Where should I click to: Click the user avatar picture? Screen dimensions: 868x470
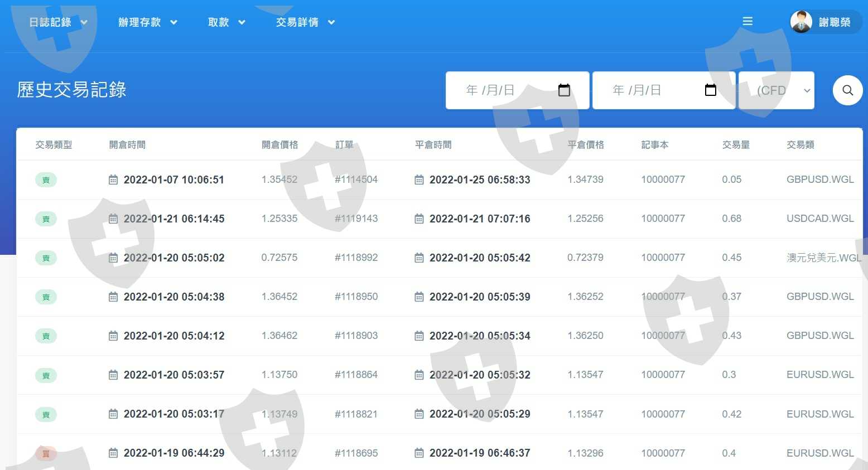[801, 22]
